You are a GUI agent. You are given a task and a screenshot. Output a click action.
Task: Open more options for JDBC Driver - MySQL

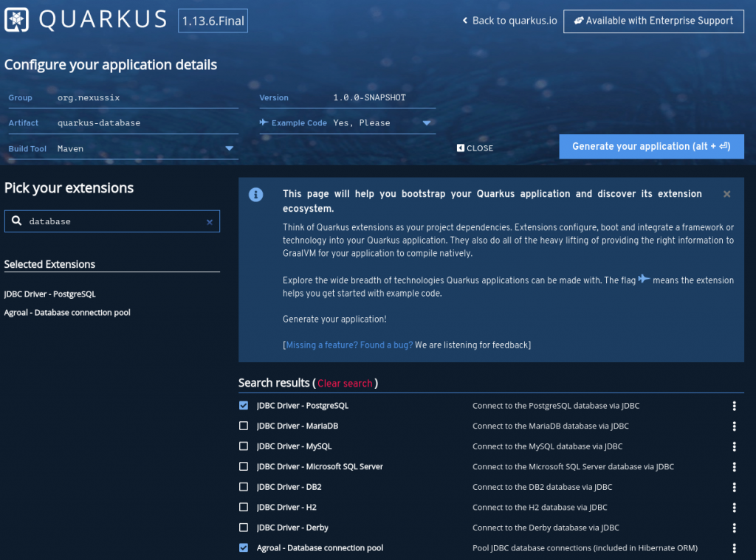[734, 446]
